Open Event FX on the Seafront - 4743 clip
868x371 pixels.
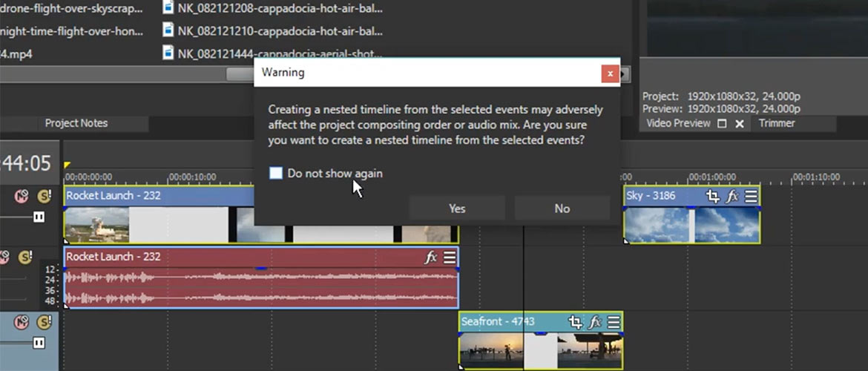[595, 322]
